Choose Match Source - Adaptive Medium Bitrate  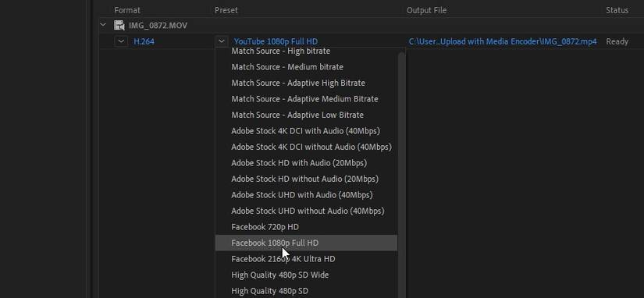pyautogui.click(x=306, y=99)
